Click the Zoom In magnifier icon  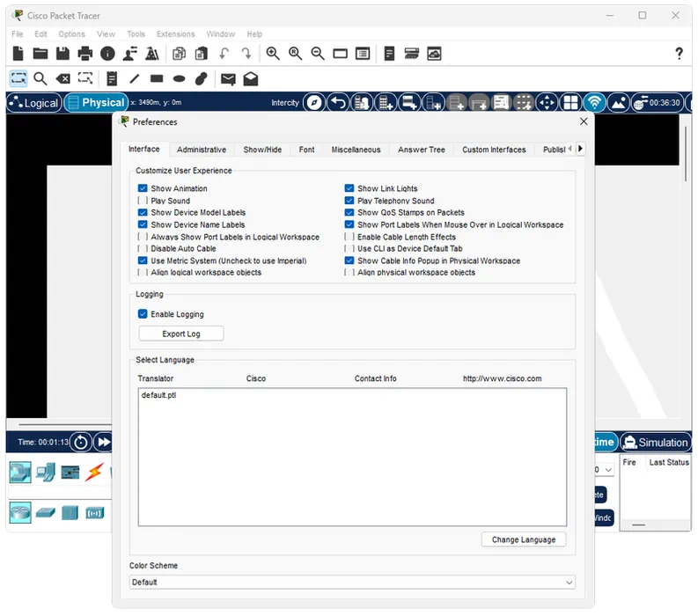click(x=273, y=54)
